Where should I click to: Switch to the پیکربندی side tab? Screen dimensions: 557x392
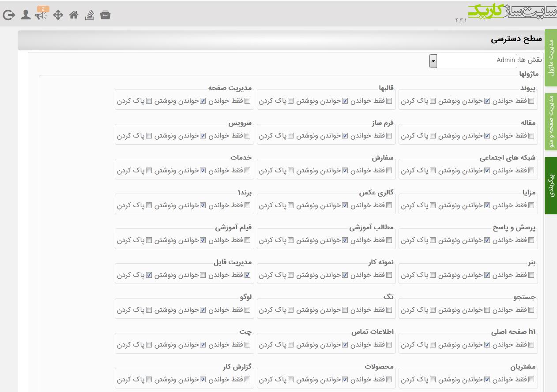click(x=551, y=185)
